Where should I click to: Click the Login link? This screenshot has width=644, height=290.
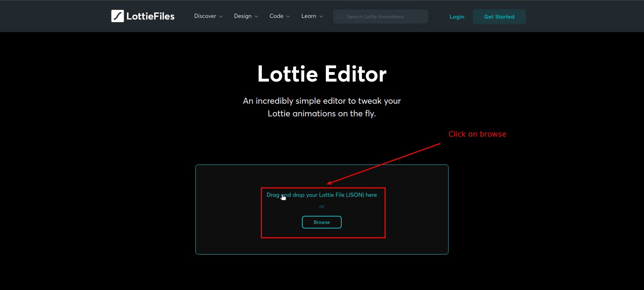[x=457, y=17]
